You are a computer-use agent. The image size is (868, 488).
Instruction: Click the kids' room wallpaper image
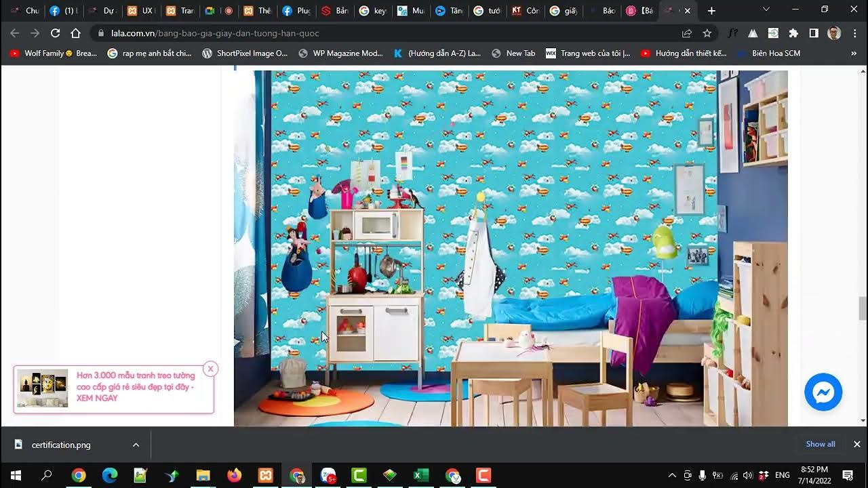pos(511,248)
